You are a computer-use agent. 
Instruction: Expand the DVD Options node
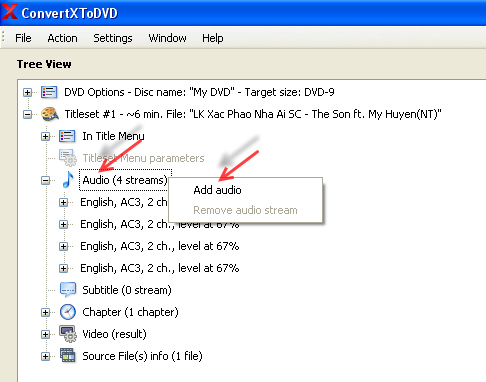coord(28,92)
